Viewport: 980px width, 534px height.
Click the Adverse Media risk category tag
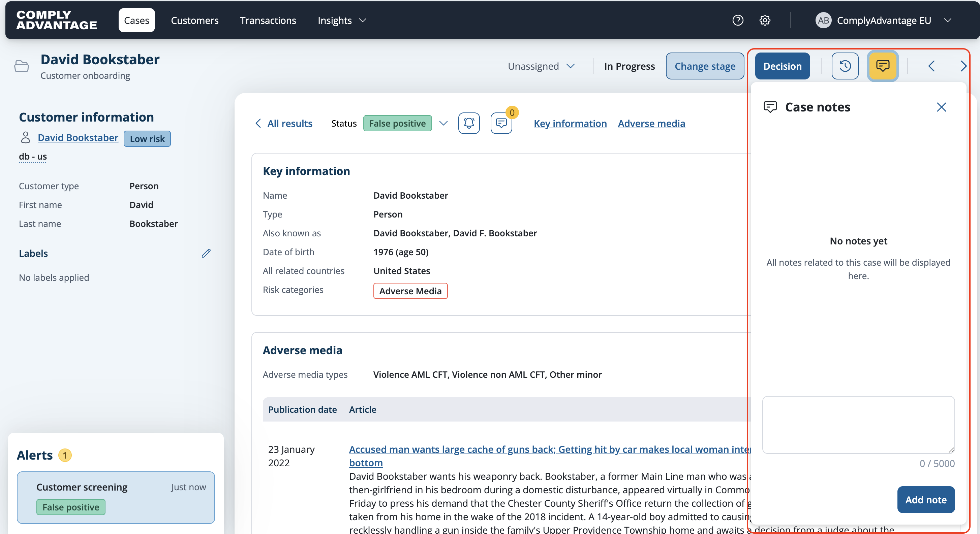[x=410, y=291]
